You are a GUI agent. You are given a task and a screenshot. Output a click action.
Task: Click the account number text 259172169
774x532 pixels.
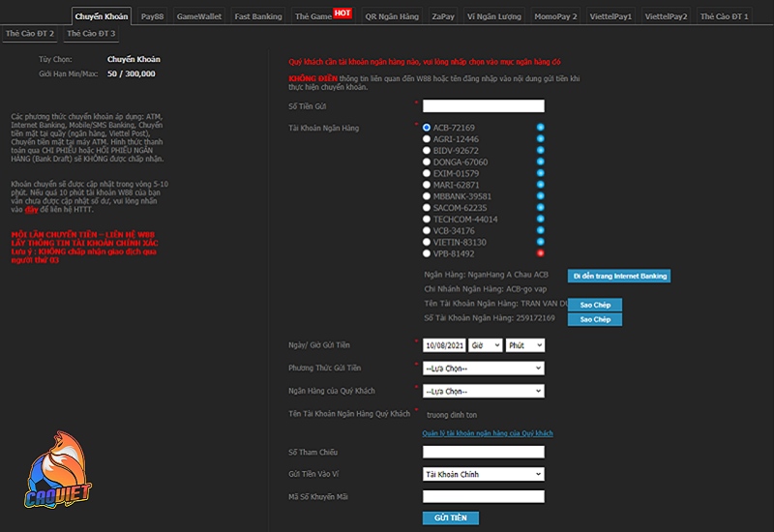pos(536,318)
